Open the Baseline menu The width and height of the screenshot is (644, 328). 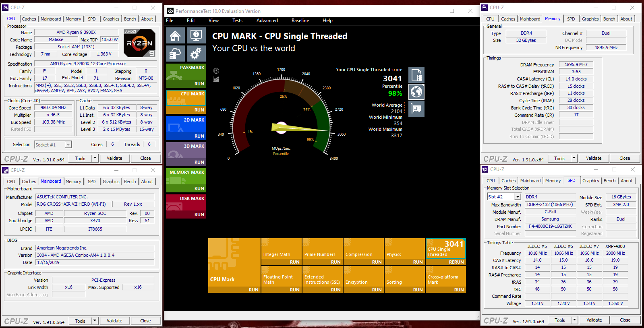pyautogui.click(x=300, y=21)
